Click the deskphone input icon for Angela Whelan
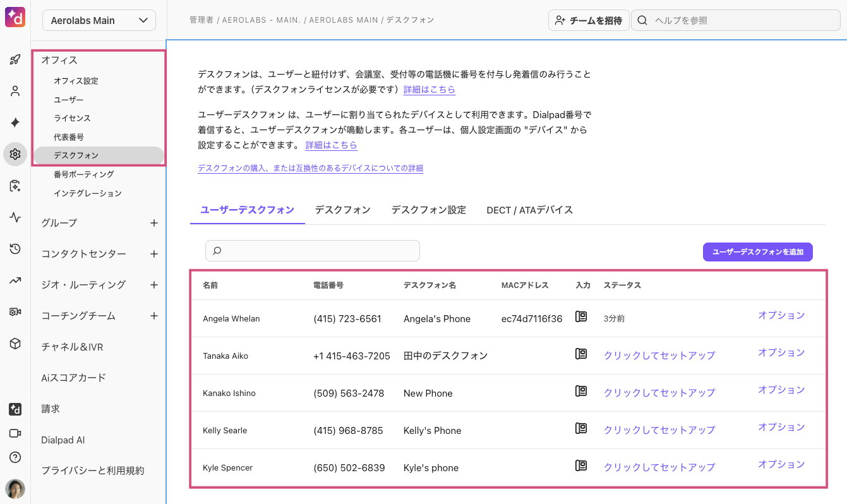 (581, 317)
